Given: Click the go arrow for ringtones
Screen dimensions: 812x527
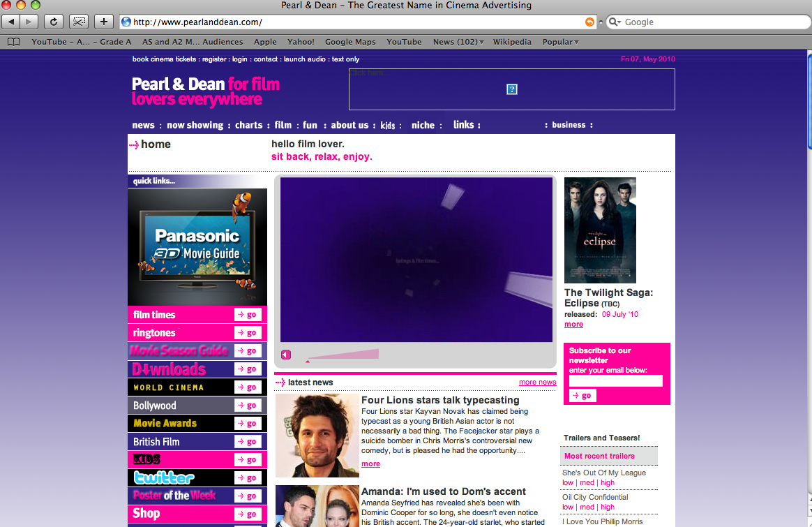Looking at the screenshot, I should (248, 333).
